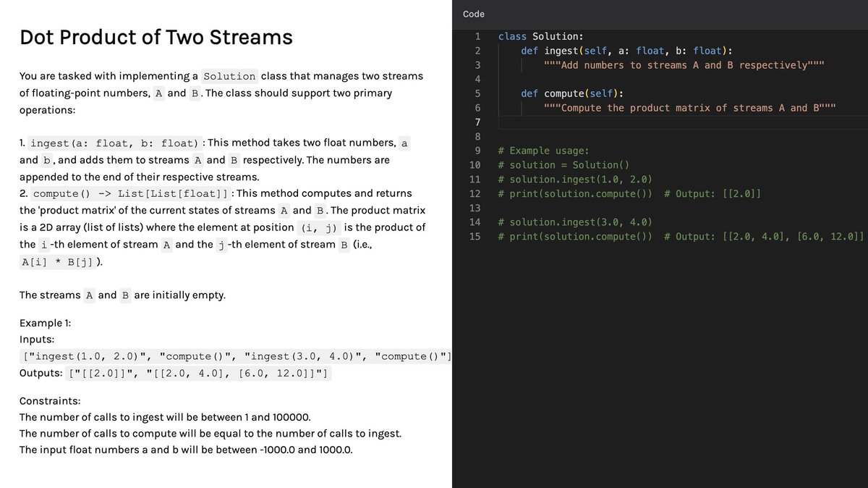Click the 'Outputs:' label

[41, 374]
